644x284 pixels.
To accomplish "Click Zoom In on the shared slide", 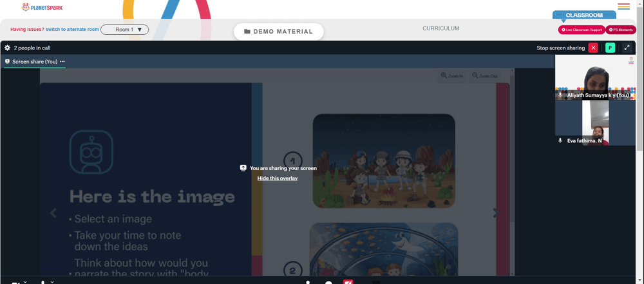I will click(452, 75).
